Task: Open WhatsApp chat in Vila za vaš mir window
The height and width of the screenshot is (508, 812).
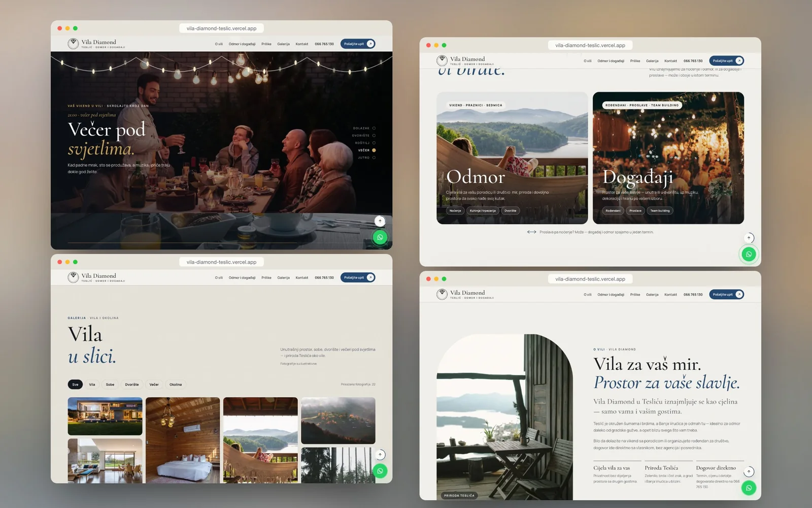Action: [x=749, y=488]
